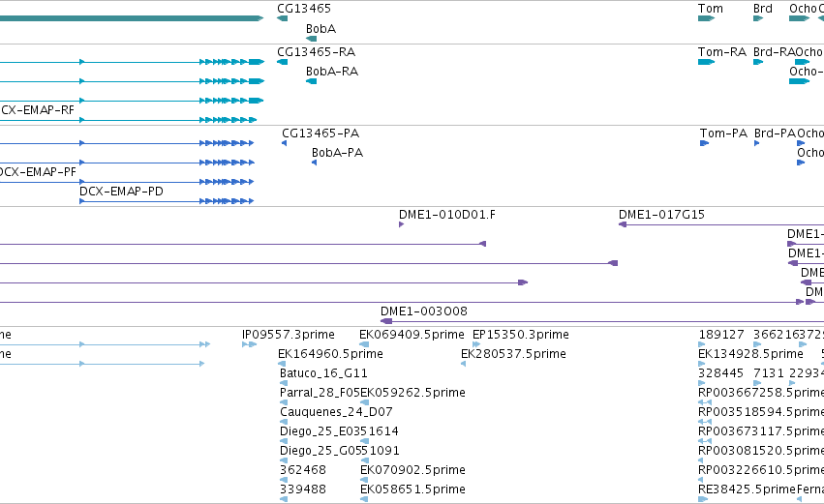This screenshot has width=824, height=504.
Task: Select the DCX-EMAP-PD exon arrows glyph
Action: pos(167,201)
